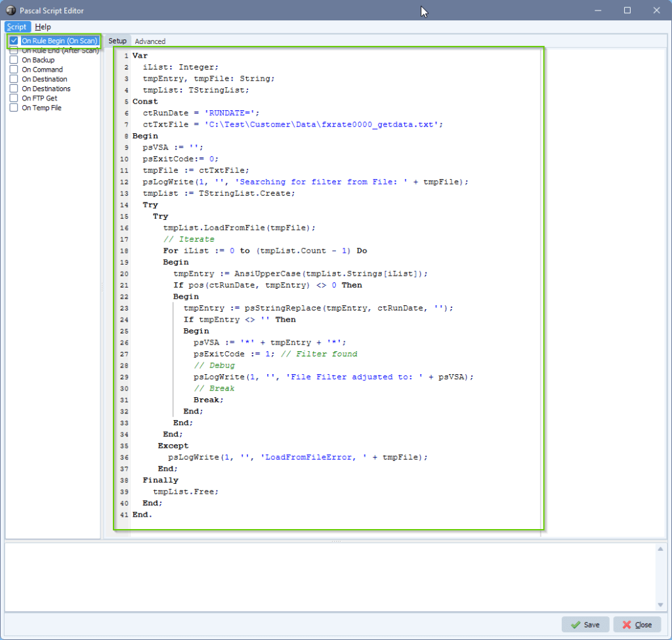Click the Close button
The height and width of the screenshot is (640, 672).
(x=637, y=624)
